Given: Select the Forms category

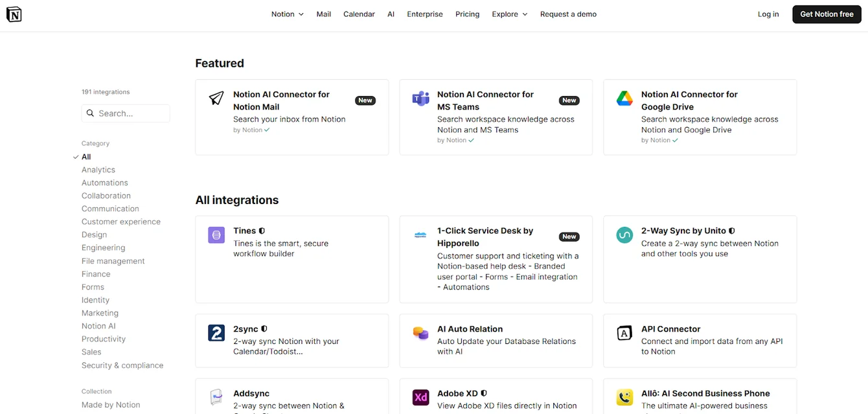Looking at the screenshot, I should click(x=93, y=287).
